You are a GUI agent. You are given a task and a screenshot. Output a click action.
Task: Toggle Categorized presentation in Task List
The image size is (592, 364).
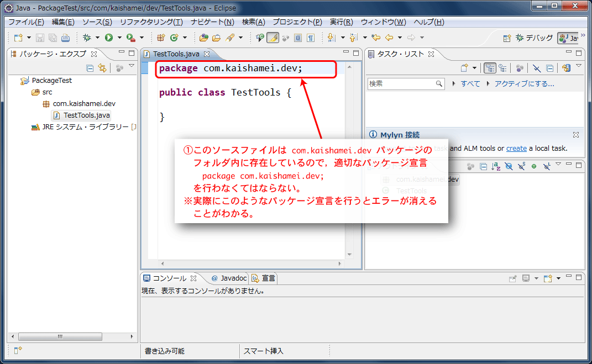coord(490,68)
